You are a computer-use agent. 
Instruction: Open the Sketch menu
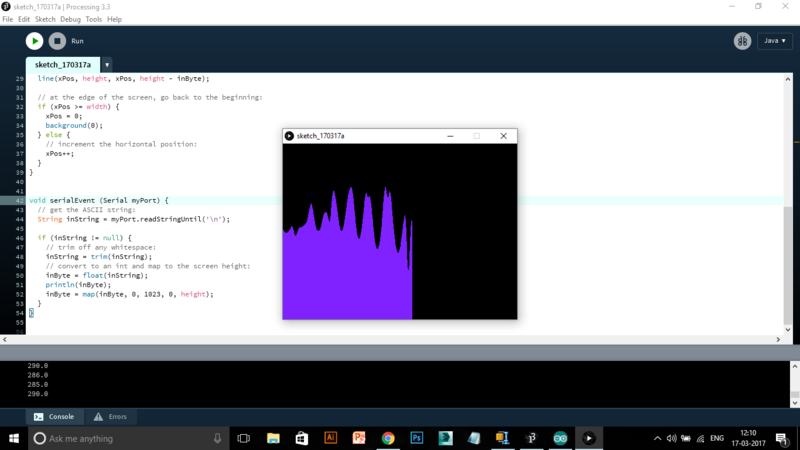click(x=45, y=19)
